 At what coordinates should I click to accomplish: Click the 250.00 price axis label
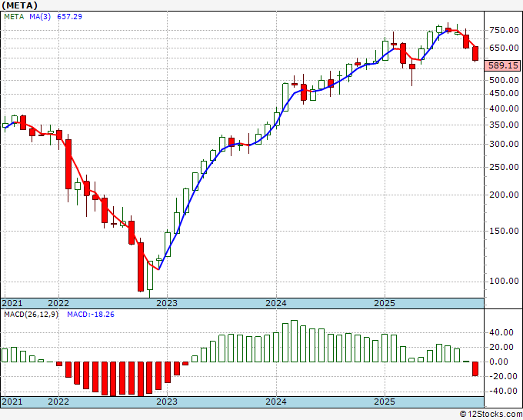(x=504, y=167)
